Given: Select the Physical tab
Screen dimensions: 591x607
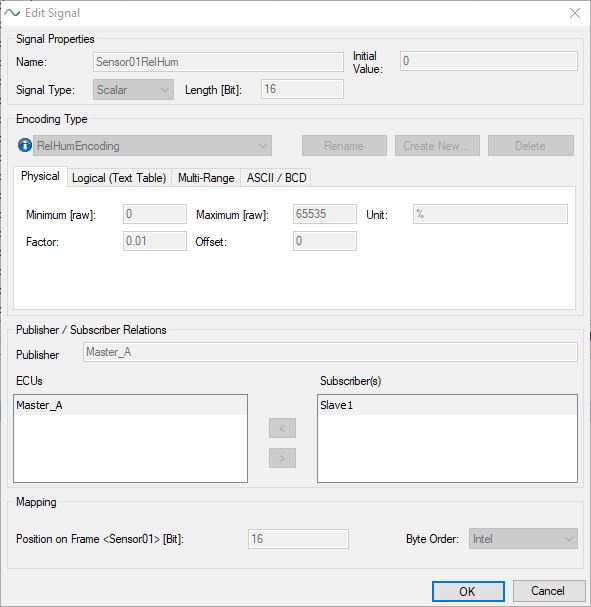Looking at the screenshot, I should (40, 176).
